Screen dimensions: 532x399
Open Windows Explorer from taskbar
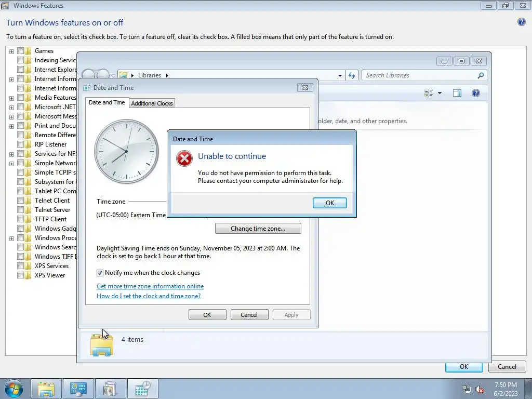click(x=46, y=389)
